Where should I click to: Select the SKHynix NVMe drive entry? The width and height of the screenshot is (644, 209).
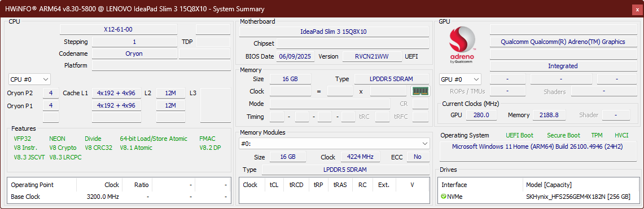pos(538,197)
